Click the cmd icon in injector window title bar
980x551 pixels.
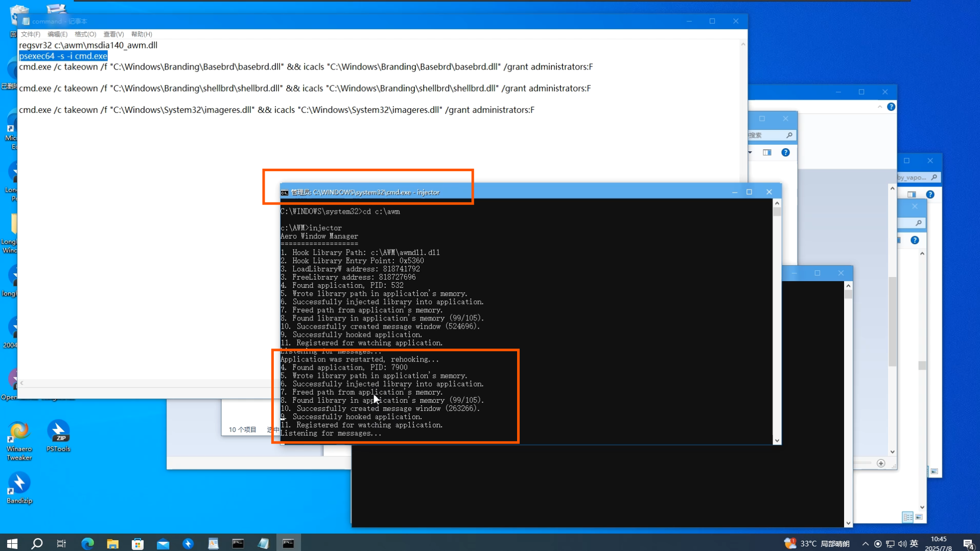pos(285,192)
